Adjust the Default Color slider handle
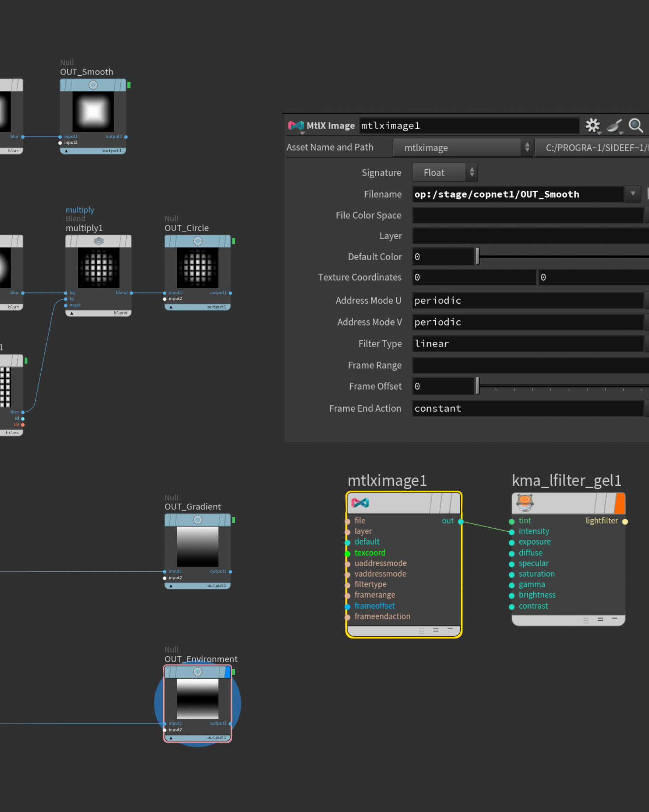This screenshot has width=649, height=812. click(477, 257)
